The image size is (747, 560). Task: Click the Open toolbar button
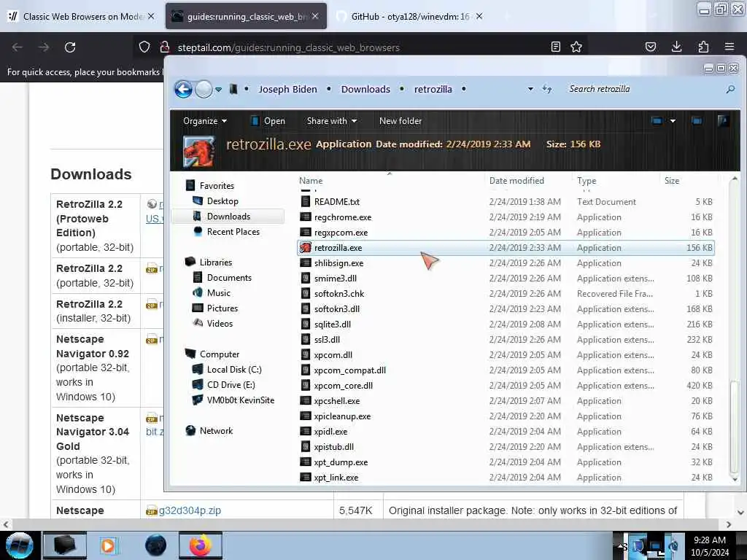click(x=268, y=121)
